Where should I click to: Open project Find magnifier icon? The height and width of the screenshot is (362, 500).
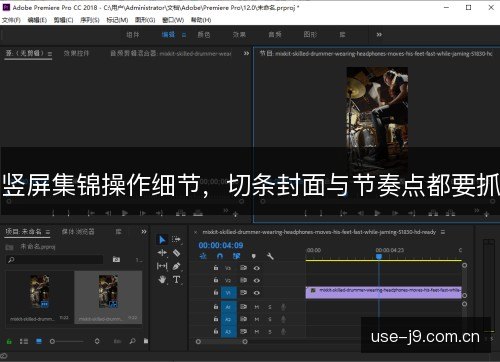(132, 341)
